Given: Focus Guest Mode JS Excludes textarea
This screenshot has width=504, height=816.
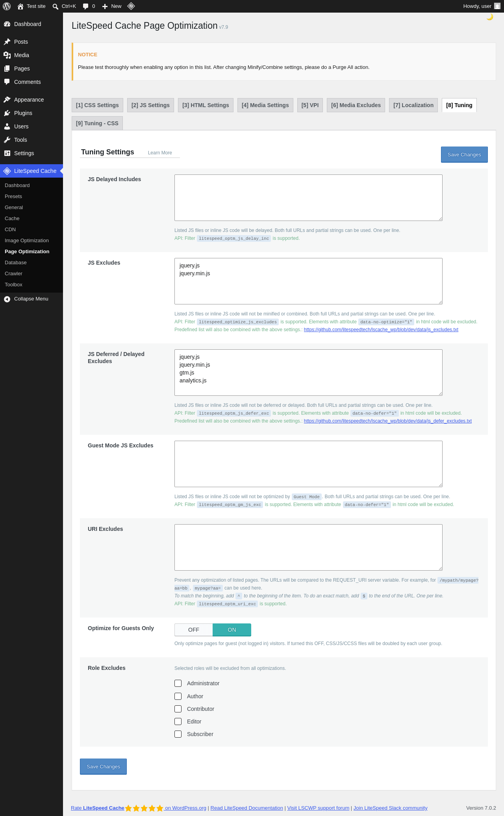Looking at the screenshot, I should pos(308,464).
